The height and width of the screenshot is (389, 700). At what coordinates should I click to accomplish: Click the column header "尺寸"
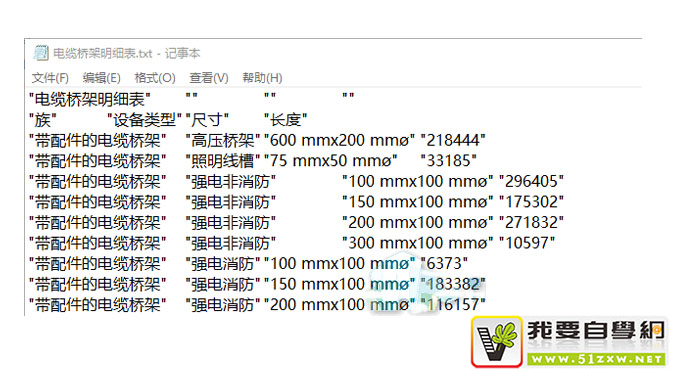point(207,120)
